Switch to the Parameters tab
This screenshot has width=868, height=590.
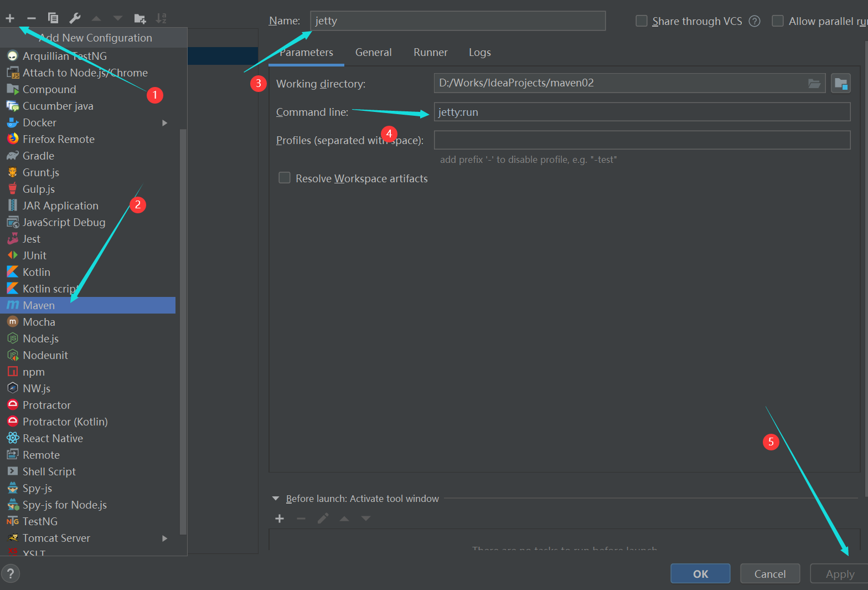[x=306, y=53]
